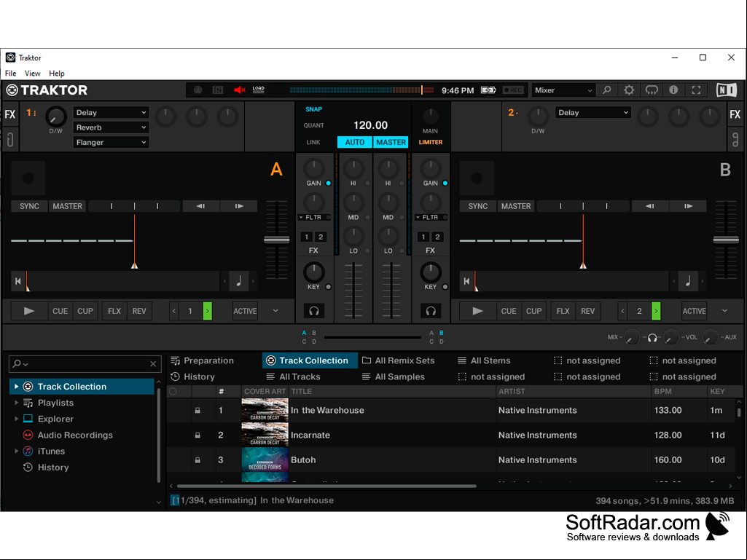The image size is (747, 560).
Task: Adjust the Deck A tempo fader
Action: coord(277,240)
